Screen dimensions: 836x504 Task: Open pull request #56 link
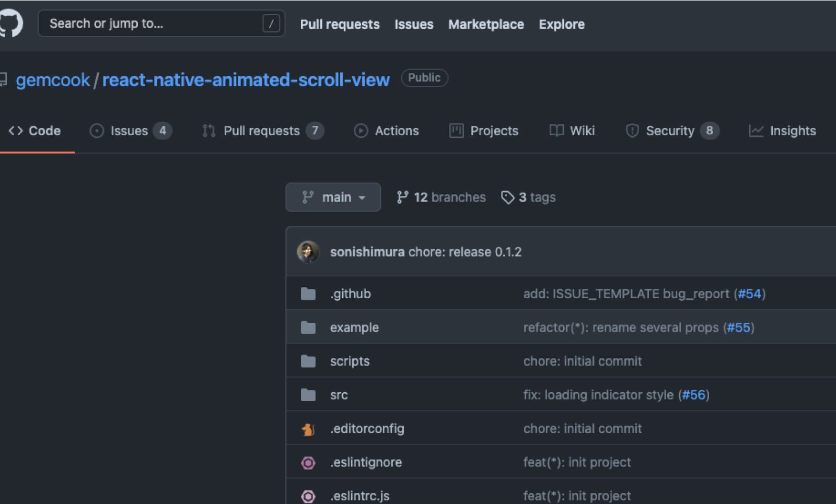pos(694,395)
